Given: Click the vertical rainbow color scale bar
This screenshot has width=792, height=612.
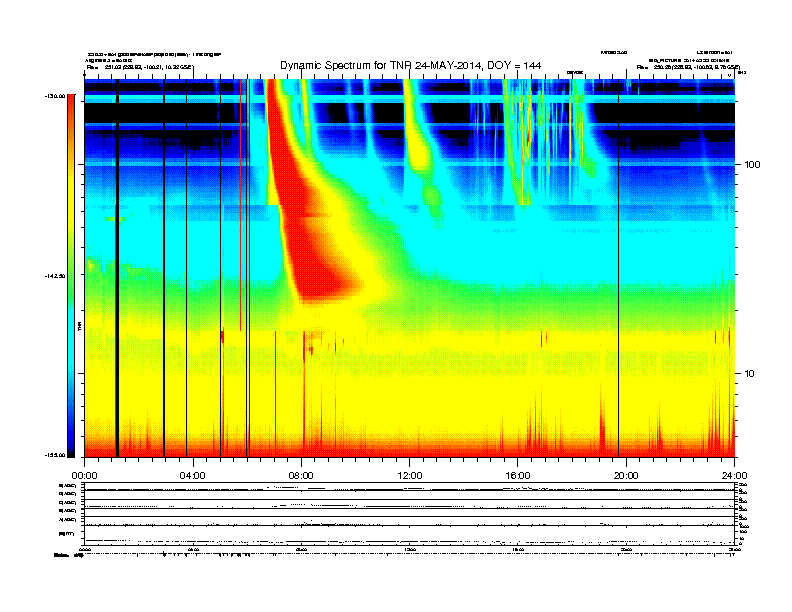Looking at the screenshot, I should [71, 276].
